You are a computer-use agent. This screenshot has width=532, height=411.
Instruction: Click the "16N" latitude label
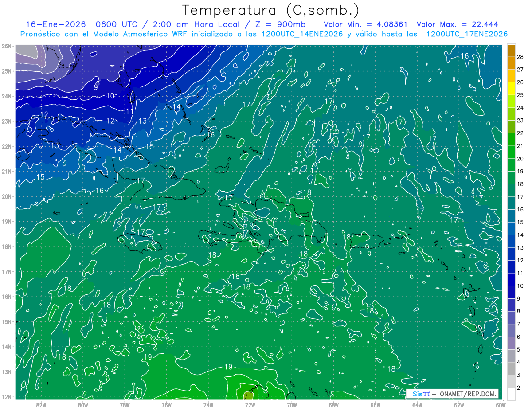tap(7, 297)
